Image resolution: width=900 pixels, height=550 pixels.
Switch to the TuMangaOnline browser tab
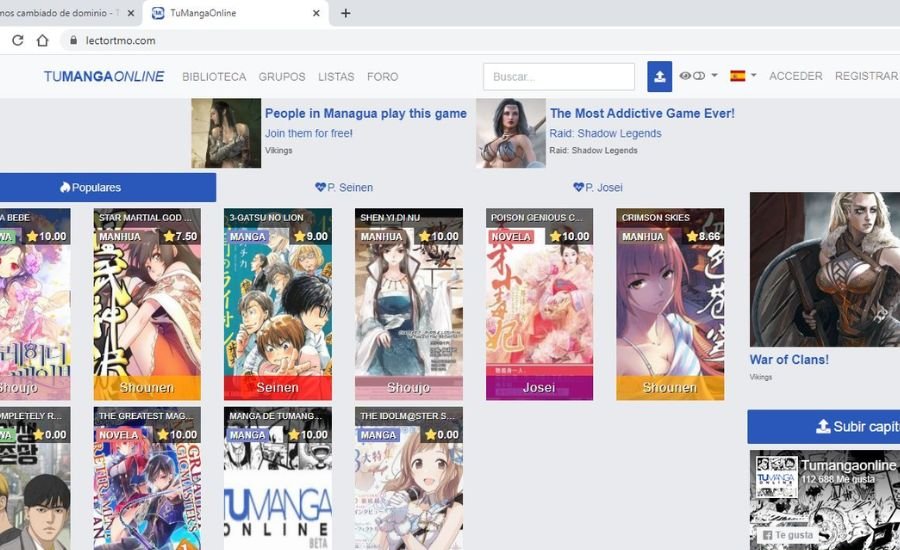pos(235,13)
